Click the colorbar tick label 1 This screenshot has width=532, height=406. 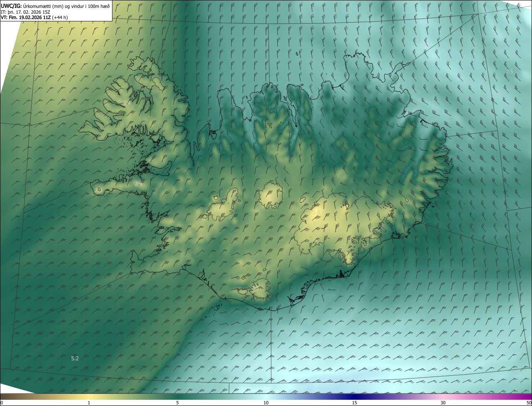pos(89,403)
